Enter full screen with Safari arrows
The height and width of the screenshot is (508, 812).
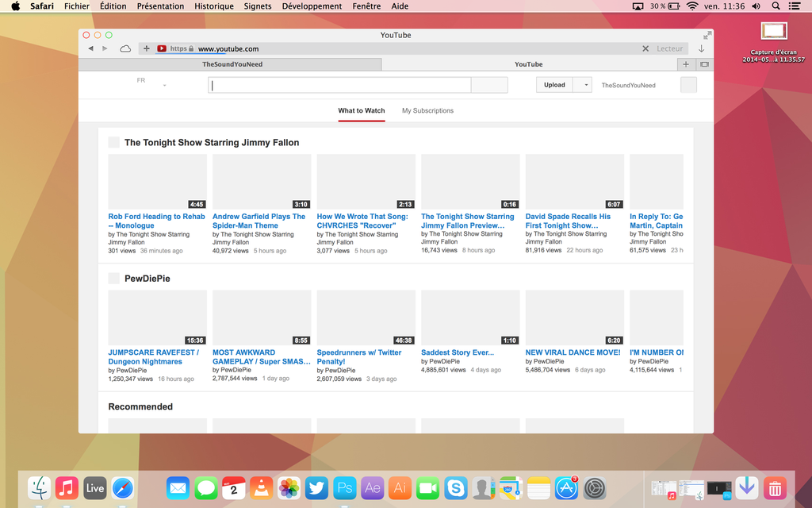pos(707,35)
